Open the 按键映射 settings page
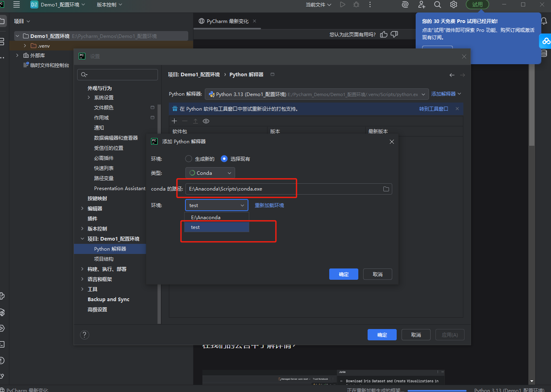This screenshot has height=392, width=551. click(97, 198)
